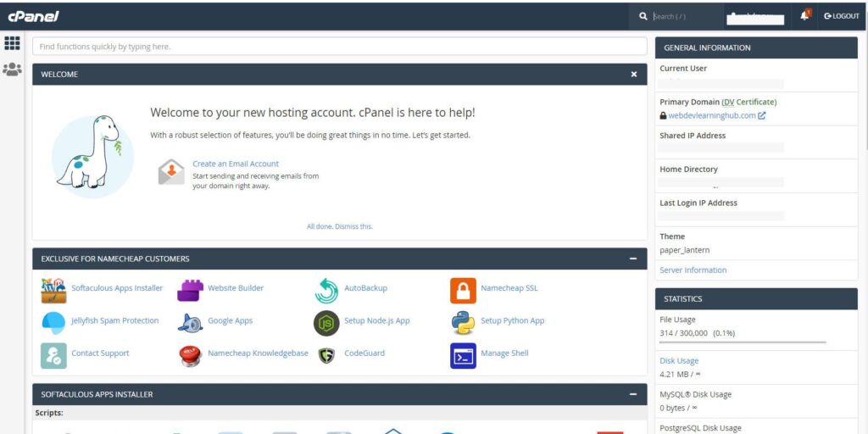The image size is (868, 434).
Task: Open the Softaculous Apps Installer icon
Action: click(x=53, y=291)
